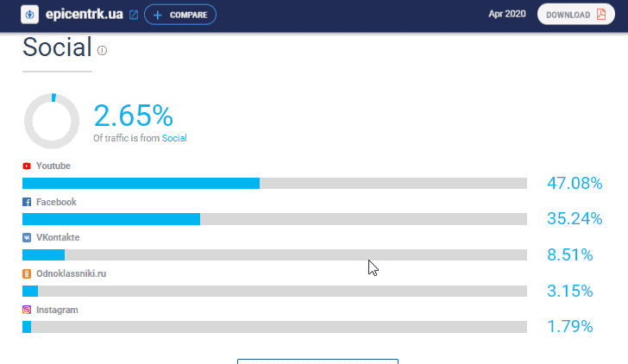Click the epicentrk.ua site favicon
628x364 pixels.
[32, 15]
